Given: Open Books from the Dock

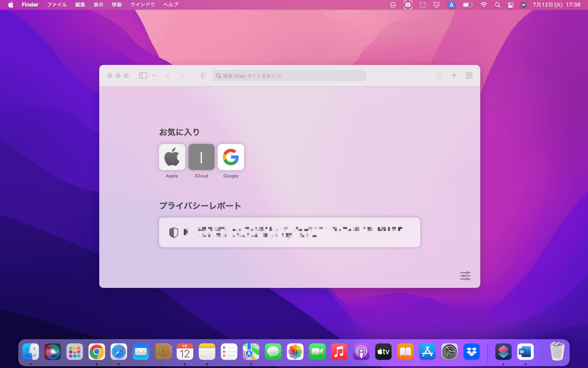Looking at the screenshot, I should [406, 352].
